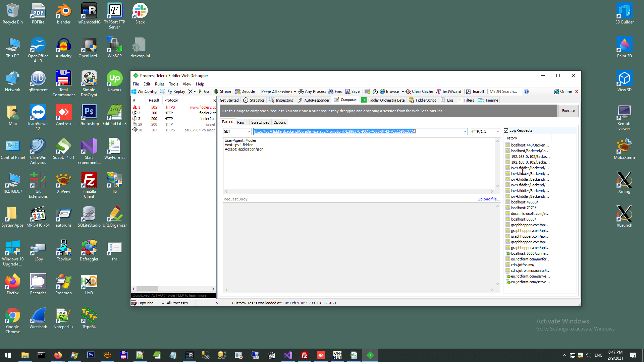Click the Decode toolbar button
644x362 pixels.
(245, 92)
